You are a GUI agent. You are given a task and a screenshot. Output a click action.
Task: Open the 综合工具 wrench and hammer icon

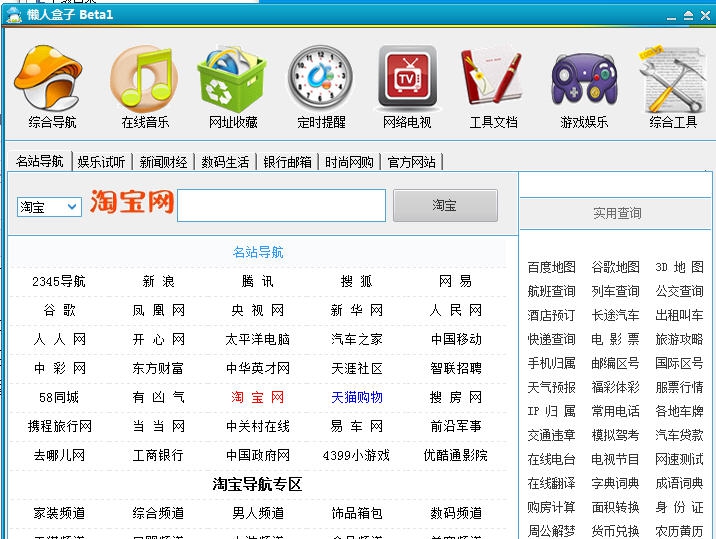pos(672,79)
